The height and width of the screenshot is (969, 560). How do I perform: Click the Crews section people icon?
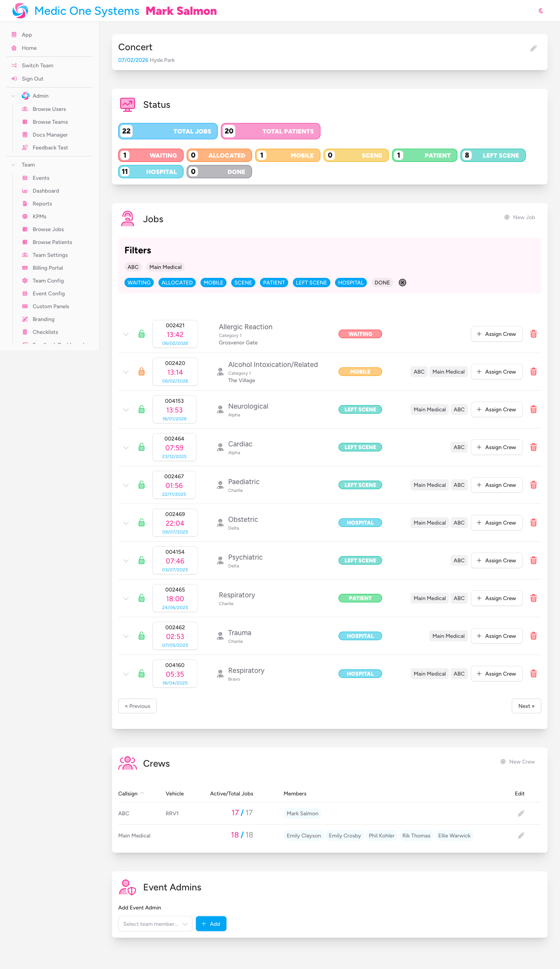pos(128,764)
